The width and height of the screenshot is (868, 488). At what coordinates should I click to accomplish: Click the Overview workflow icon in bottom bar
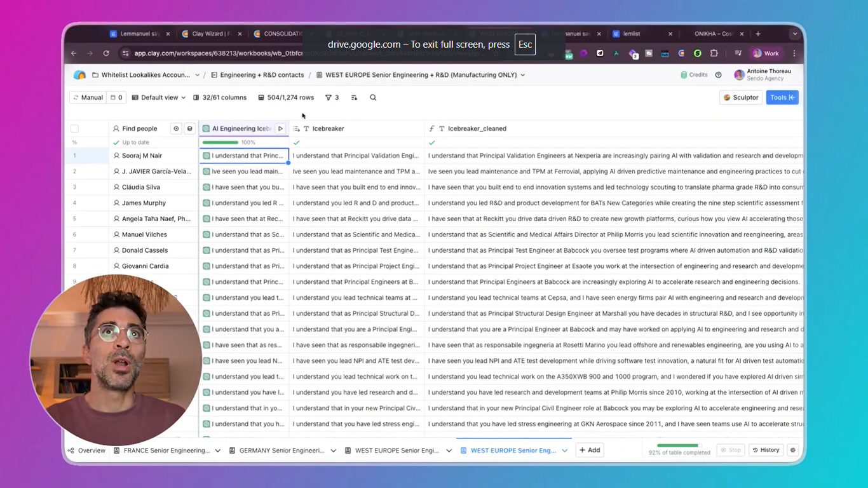coord(71,451)
